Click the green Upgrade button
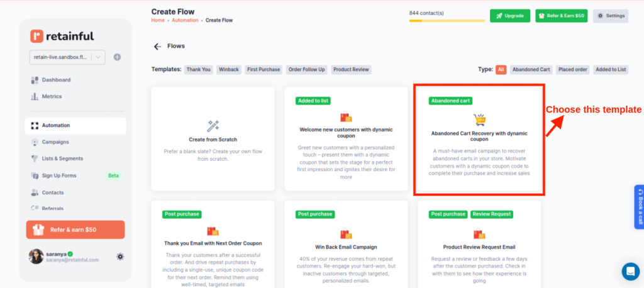Viewport: 644px width, 288px height. click(509, 16)
